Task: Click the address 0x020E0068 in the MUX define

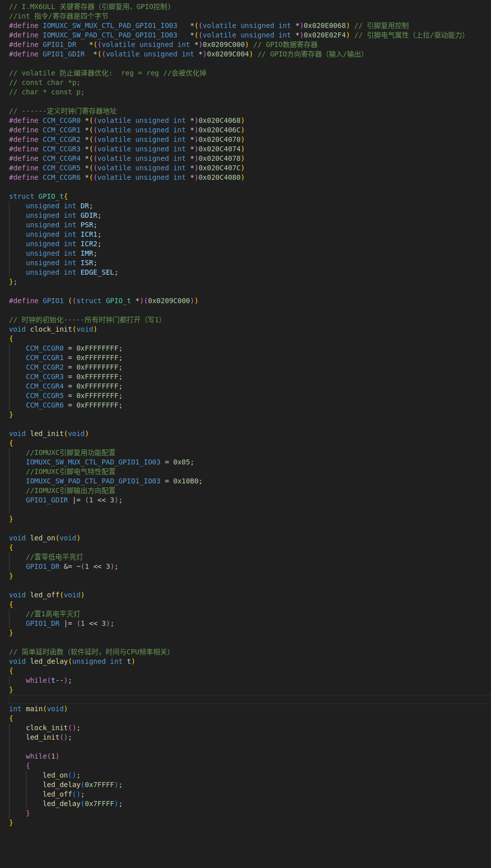Action: point(325,25)
